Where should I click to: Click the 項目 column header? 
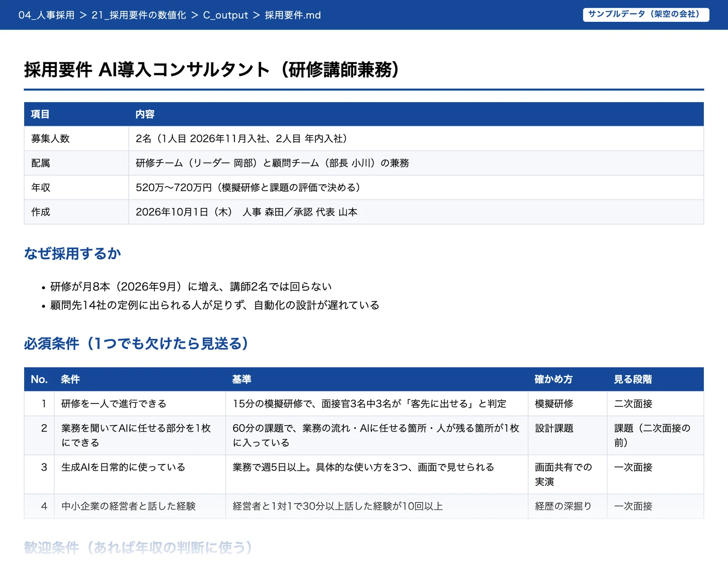click(x=40, y=114)
